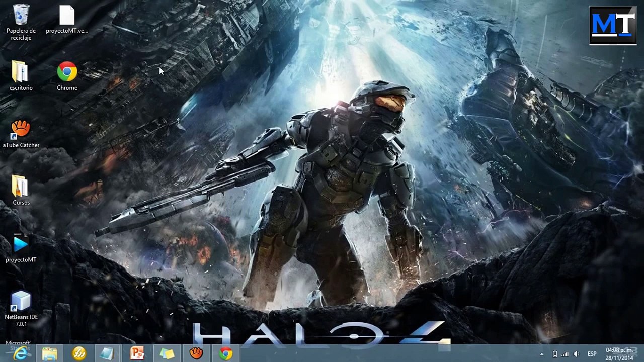
Task: Switch the ESP input language indicator
Action: tap(592, 354)
